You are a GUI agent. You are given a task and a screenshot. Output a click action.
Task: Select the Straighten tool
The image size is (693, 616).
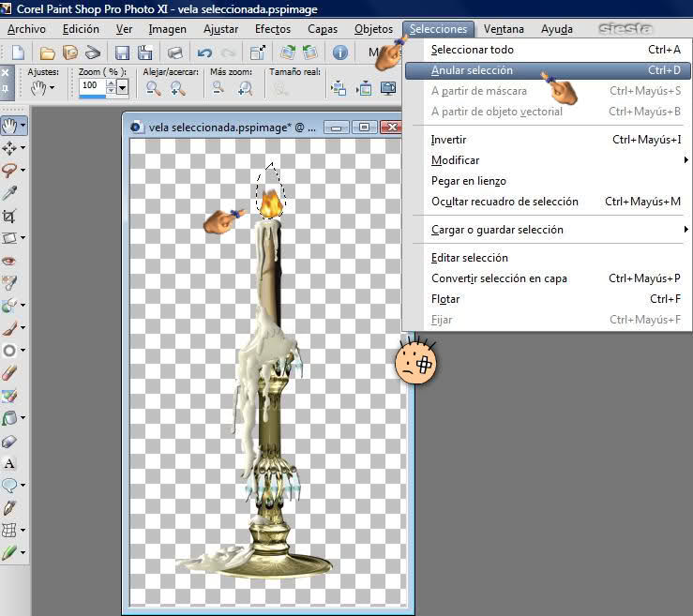[9, 238]
